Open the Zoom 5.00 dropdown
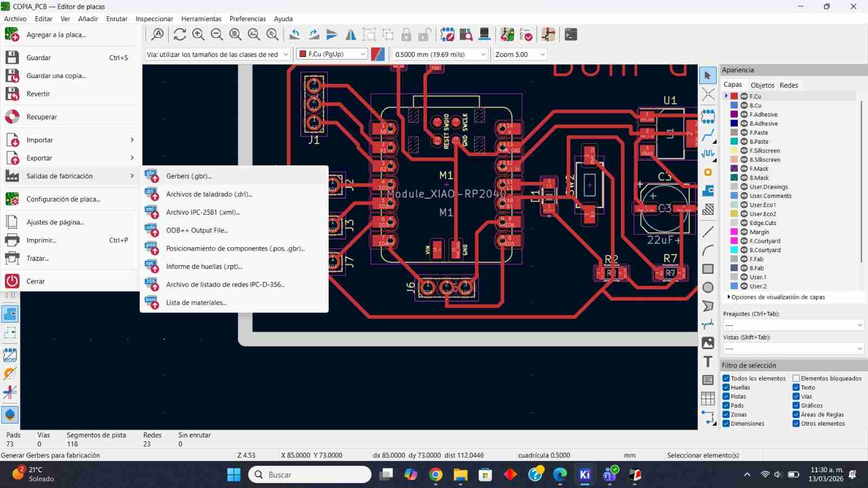 click(x=520, y=54)
